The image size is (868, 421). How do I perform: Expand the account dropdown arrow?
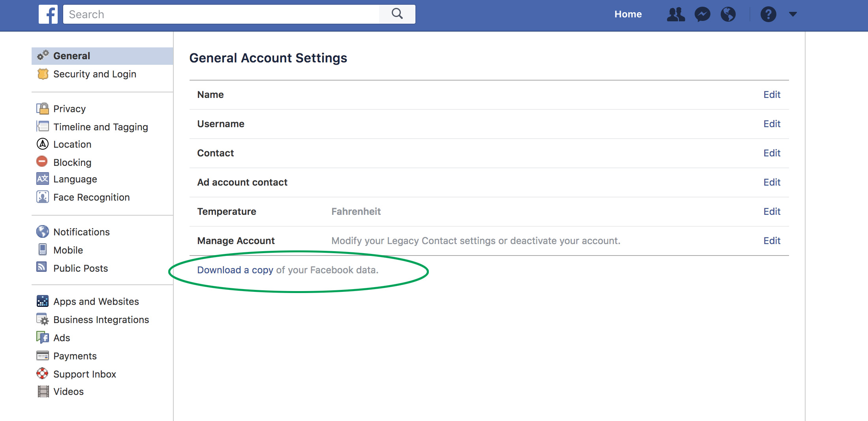(793, 14)
